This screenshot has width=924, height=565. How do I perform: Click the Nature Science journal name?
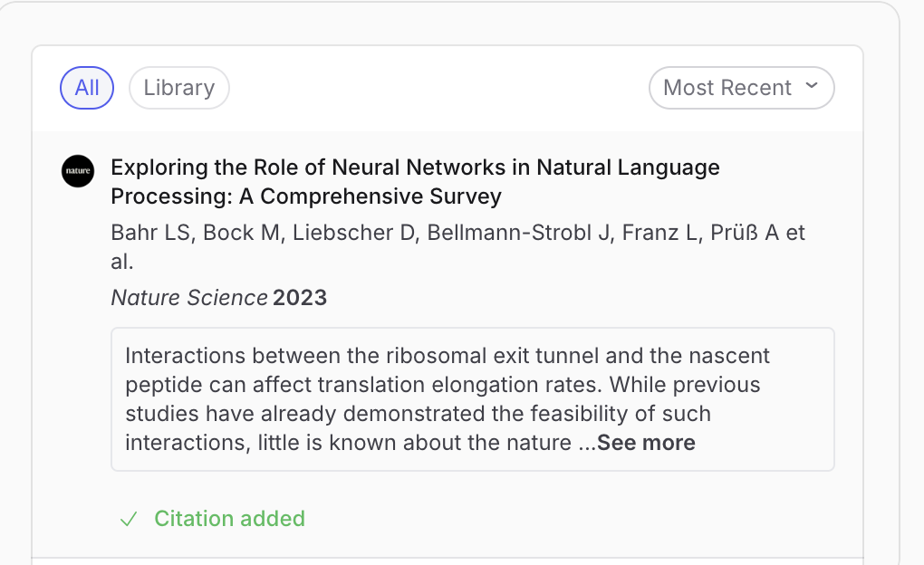point(189,298)
